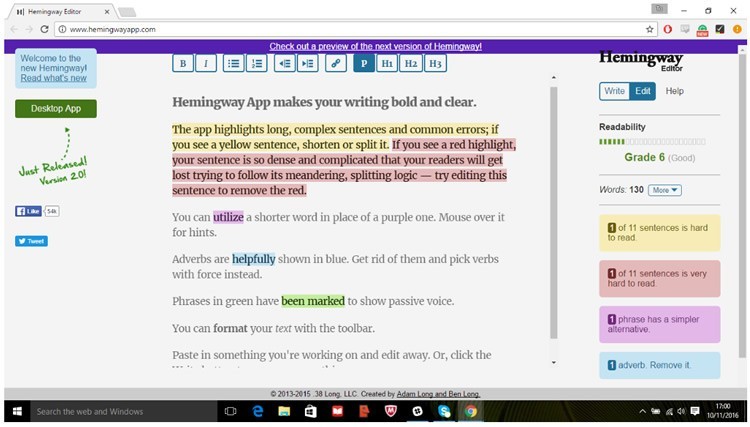Open the Windows Store from the taskbar

(311, 411)
